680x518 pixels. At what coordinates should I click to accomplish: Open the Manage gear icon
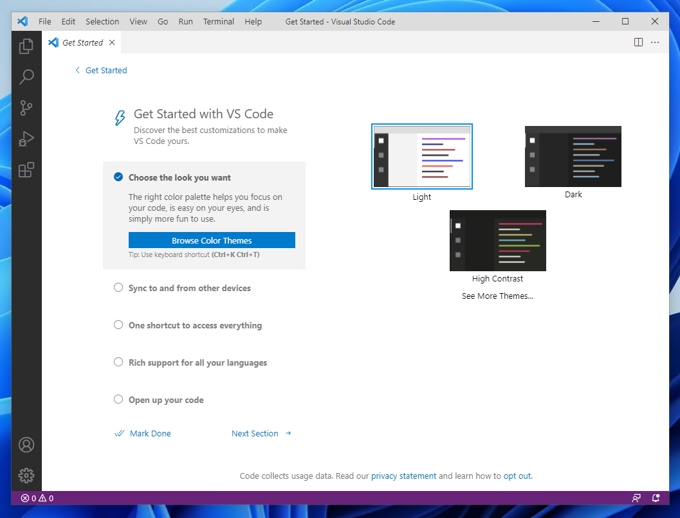pos(26,475)
